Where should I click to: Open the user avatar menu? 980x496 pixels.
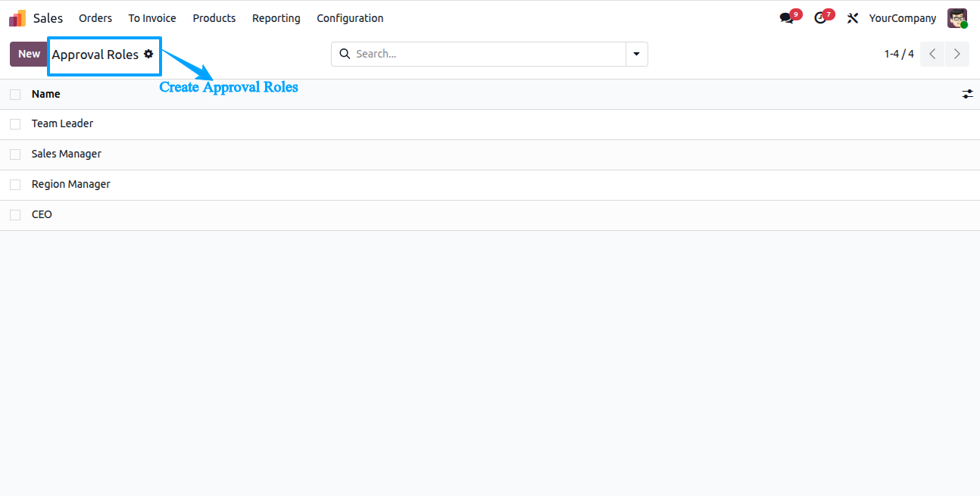(957, 18)
